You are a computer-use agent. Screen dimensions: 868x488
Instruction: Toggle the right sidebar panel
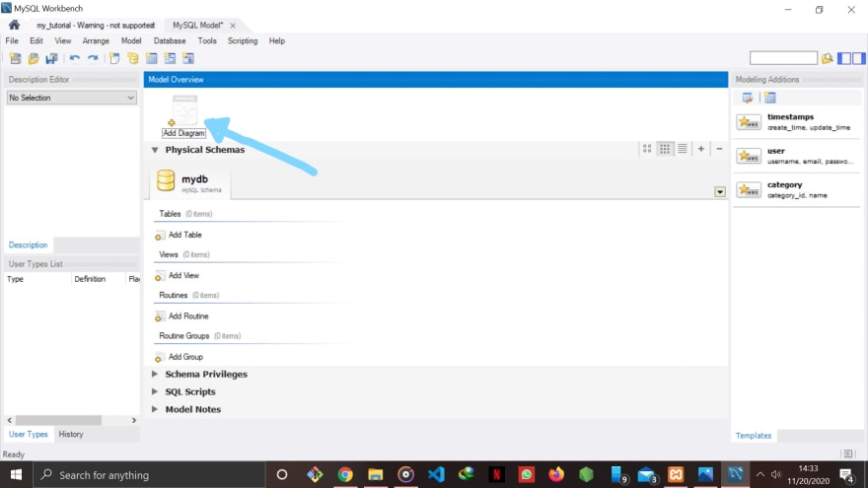[858, 58]
